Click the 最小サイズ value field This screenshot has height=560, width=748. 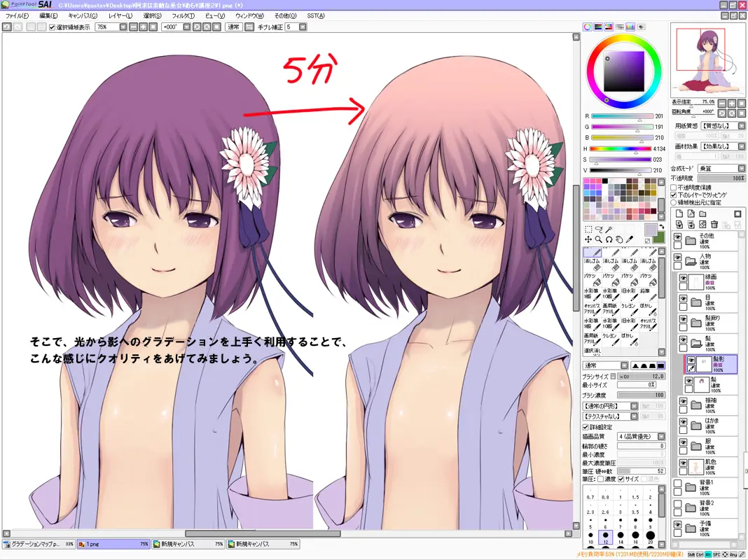coord(637,385)
